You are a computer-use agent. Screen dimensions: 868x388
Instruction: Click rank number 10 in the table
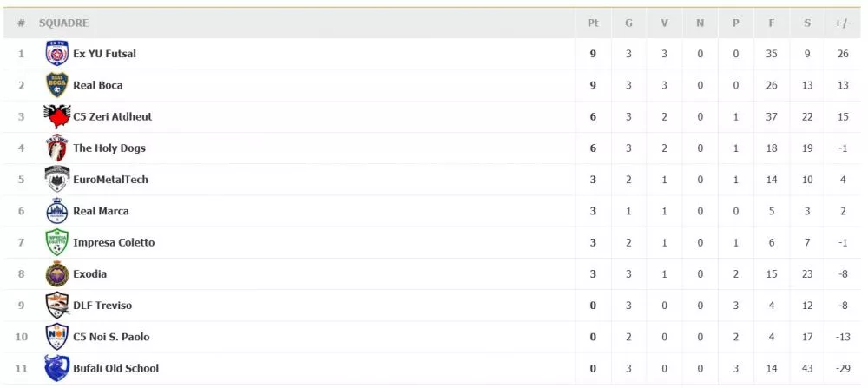(x=21, y=337)
